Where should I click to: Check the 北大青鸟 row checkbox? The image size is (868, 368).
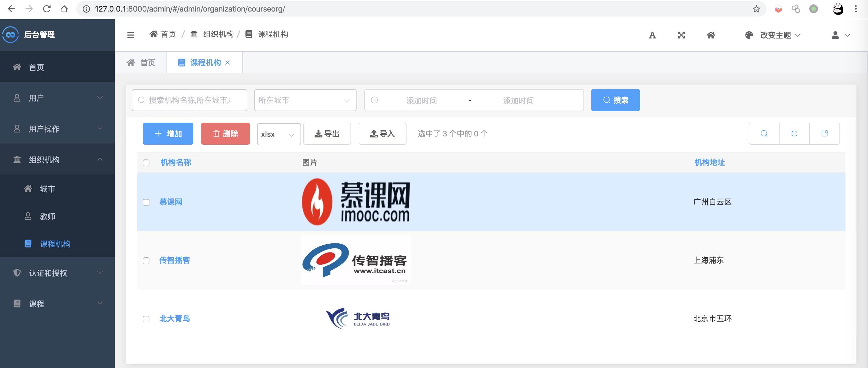(x=146, y=319)
